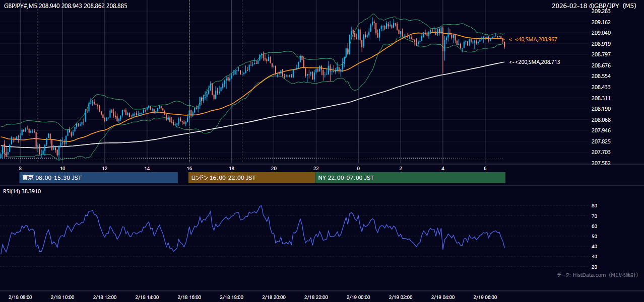Screen dimensions: 644x302
Task: Click the 209.040 price axis label
Action: pyautogui.click(x=601, y=33)
